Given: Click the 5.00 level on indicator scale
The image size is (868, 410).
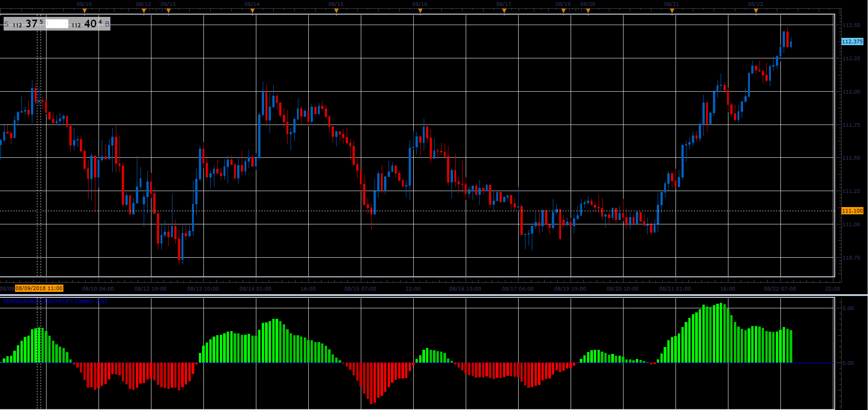Looking at the screenshot, I should (848, 308).
